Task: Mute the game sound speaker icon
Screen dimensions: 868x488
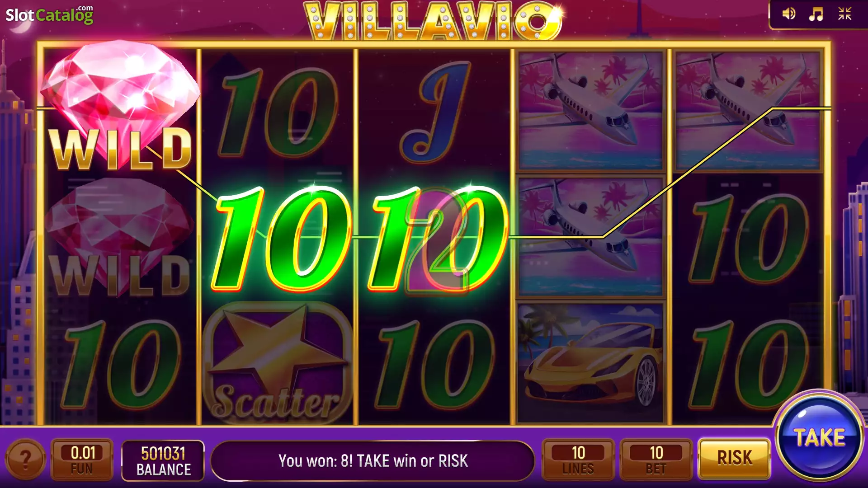Action: (x=788, y=14)
